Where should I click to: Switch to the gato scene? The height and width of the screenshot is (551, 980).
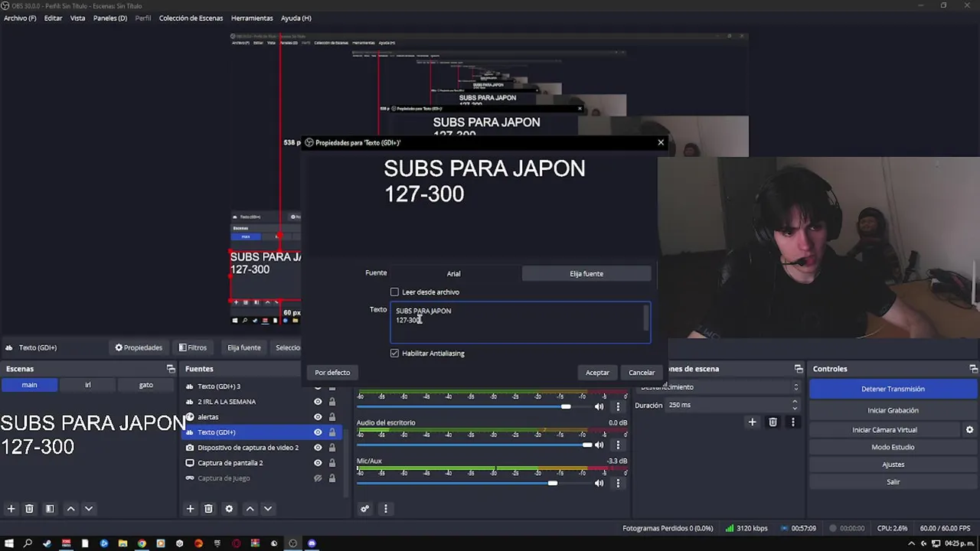pyautogui.click(x=145, y=385)
